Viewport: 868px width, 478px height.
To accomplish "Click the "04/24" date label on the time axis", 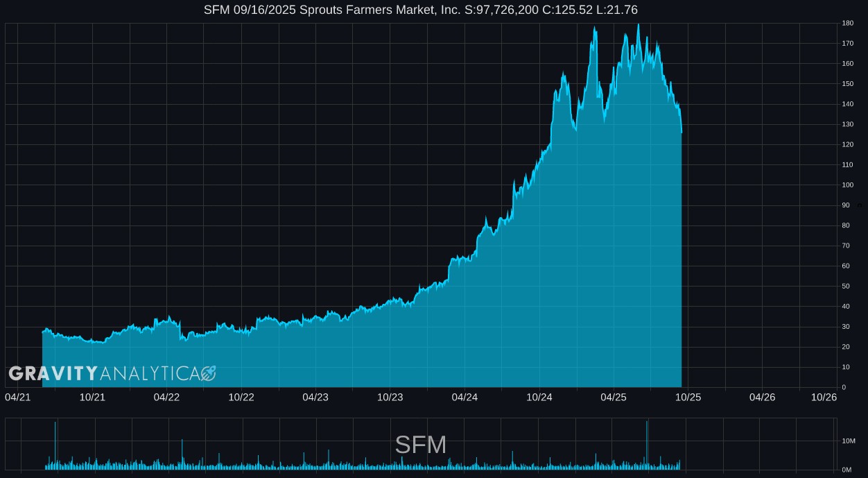I will click(x=465, y=397).
